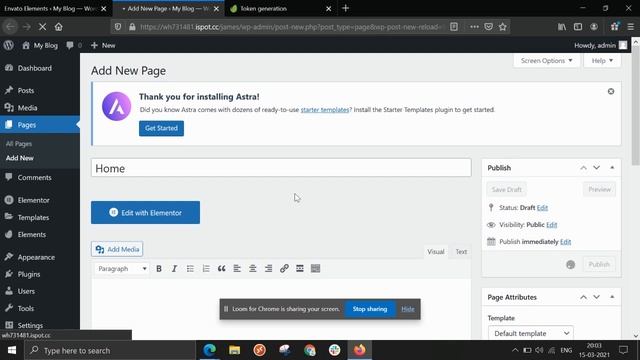Align text right in editor

click(x=268, y=269)
